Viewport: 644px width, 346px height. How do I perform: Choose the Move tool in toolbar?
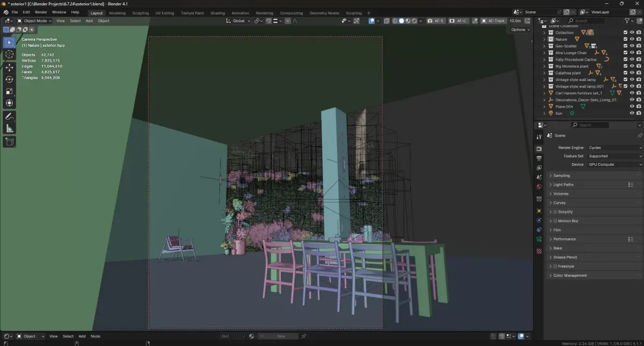(10, 68)
